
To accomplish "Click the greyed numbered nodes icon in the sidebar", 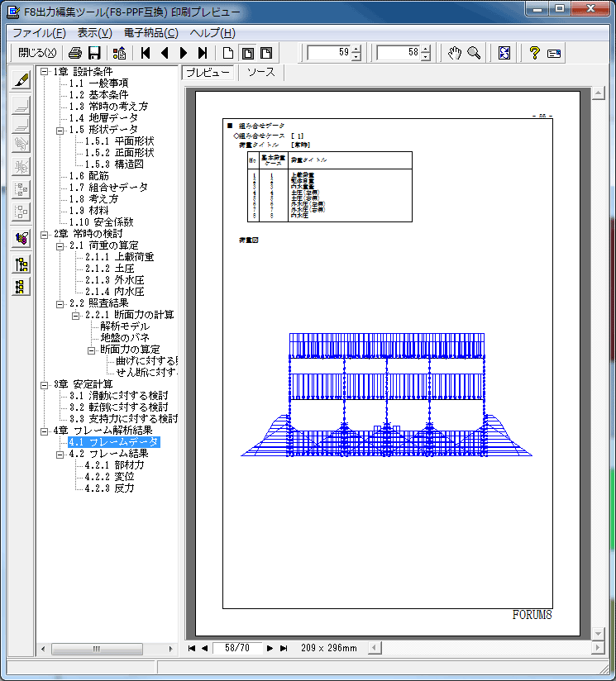I will tap(21, 189).
